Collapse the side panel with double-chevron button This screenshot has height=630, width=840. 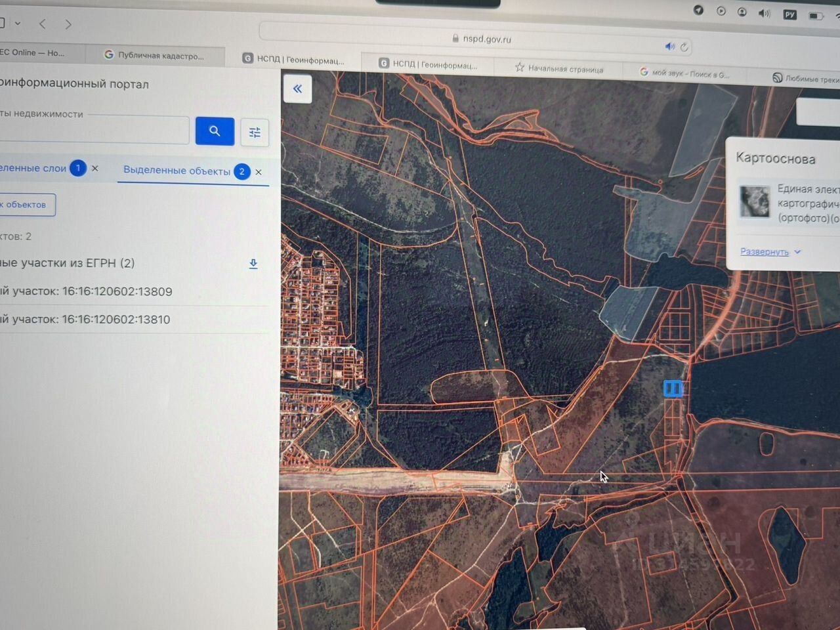[x=297, y=89]
